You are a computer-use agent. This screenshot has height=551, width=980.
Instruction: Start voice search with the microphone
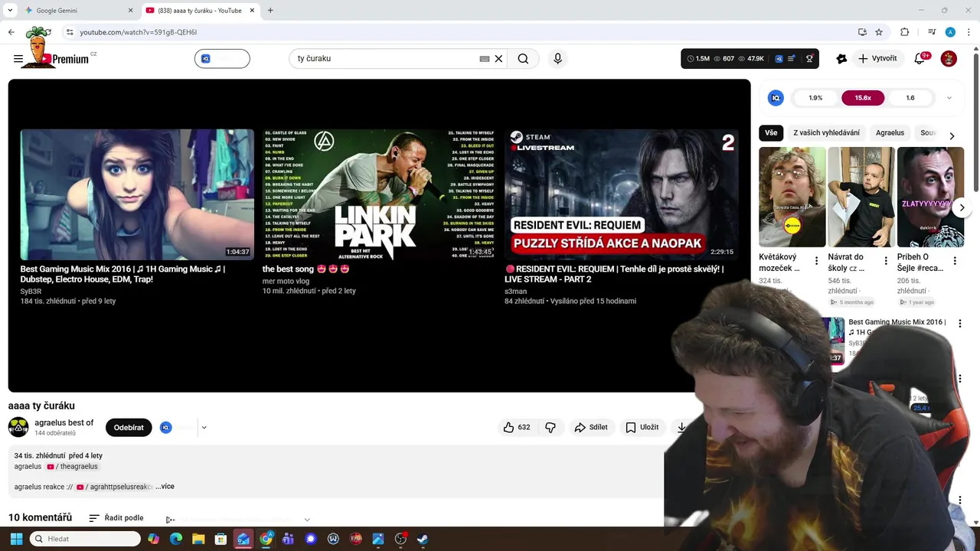tap(557, 58)
